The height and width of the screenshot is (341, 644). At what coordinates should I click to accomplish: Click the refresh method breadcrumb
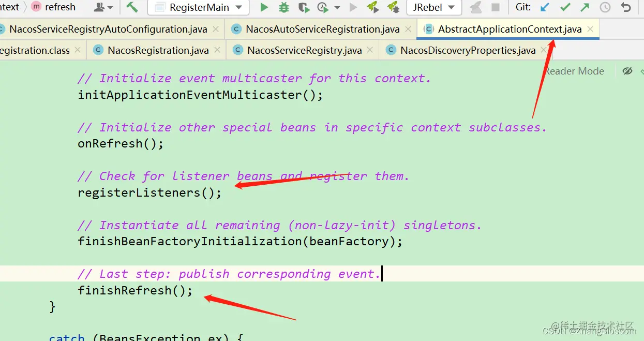(x=60, y=7)
